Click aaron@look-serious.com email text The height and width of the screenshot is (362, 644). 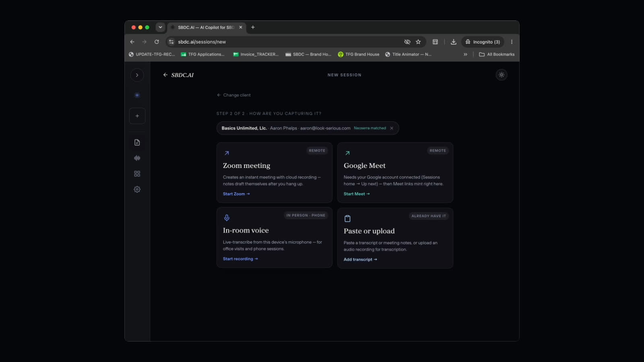tap(325, 128)
